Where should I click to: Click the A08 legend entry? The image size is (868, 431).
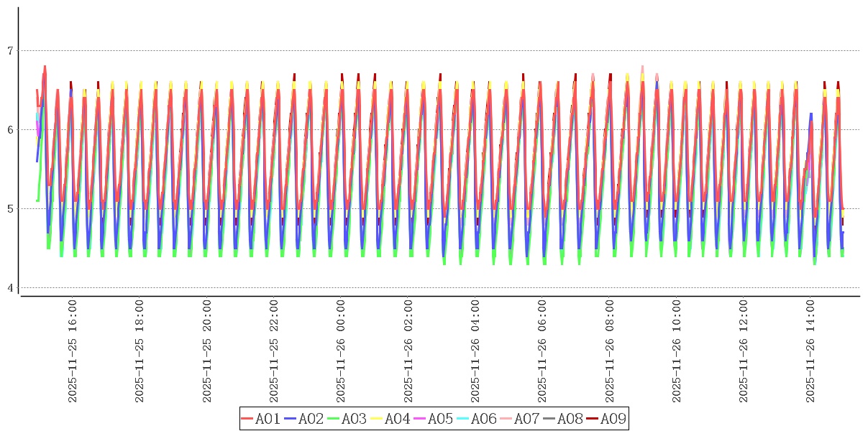click(x=562, y=419)
